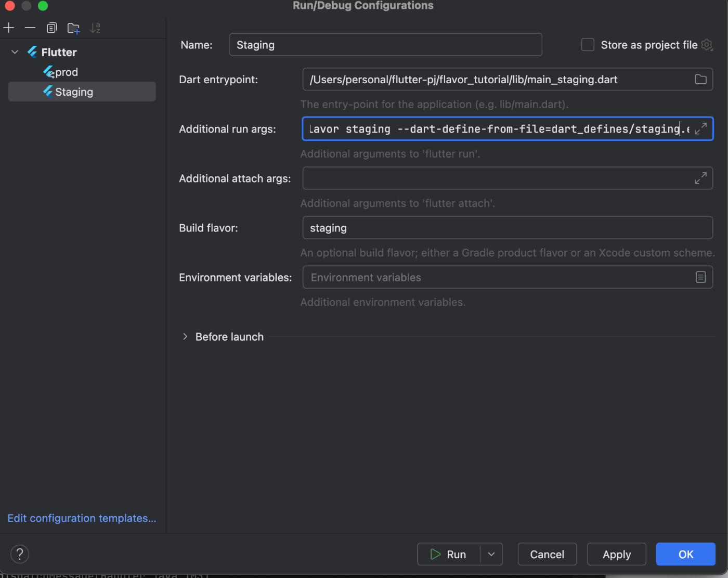Viewport: 728px width, 578px height.
Task: Copy the selected configuration
Action: pyautogui.click(x=51, y=28)
